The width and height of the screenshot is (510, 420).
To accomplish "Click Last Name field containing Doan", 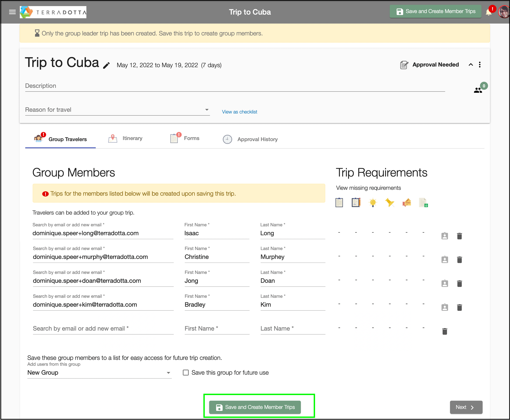I will [293, 281].
